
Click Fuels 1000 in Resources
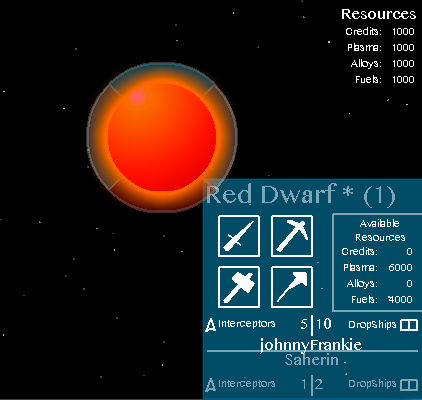pyautogui.click(x=385, y=80)
